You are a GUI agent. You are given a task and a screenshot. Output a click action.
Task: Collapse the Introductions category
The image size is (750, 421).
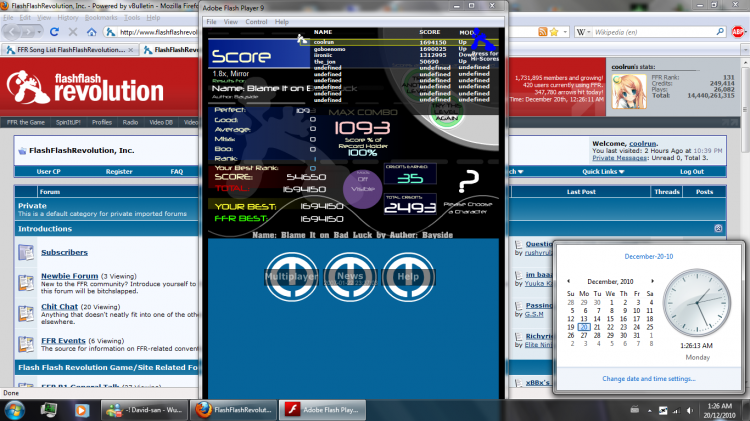point(718,229)
